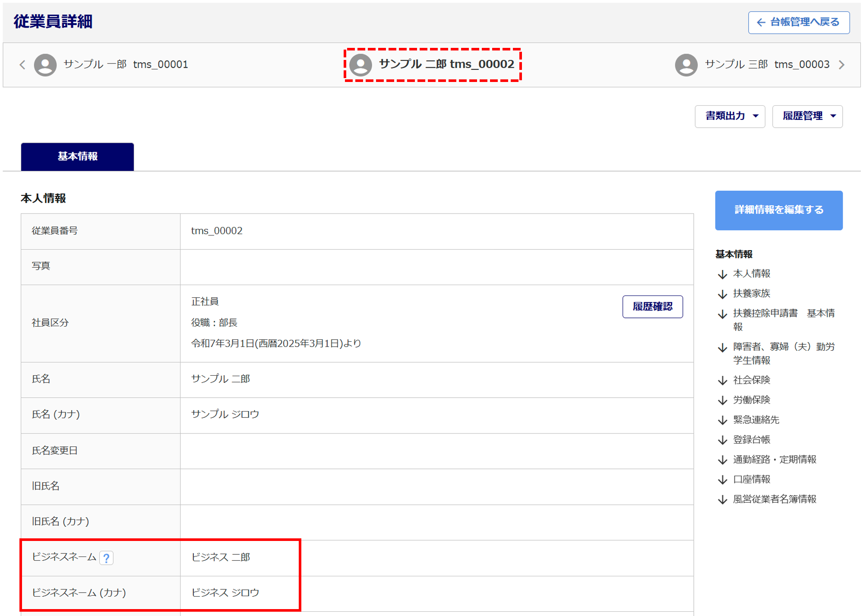Click the down arrow beside 社会保険
The width and height of the screenshot is (863, 616).
(x=722, y=380)
